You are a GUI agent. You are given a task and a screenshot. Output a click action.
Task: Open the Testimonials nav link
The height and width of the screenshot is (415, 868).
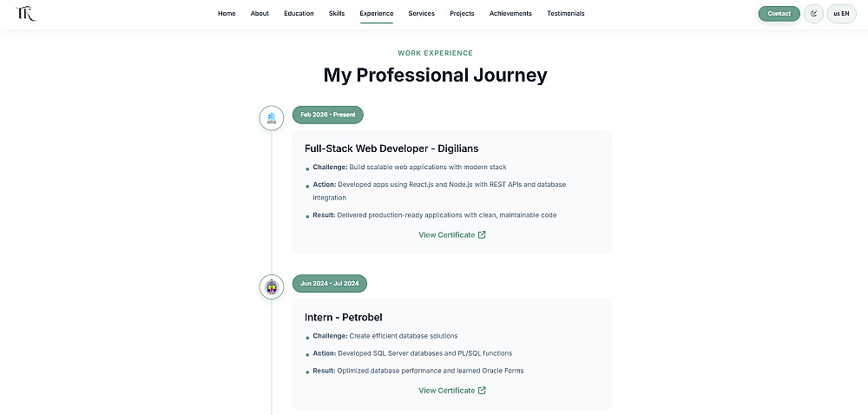566,14
